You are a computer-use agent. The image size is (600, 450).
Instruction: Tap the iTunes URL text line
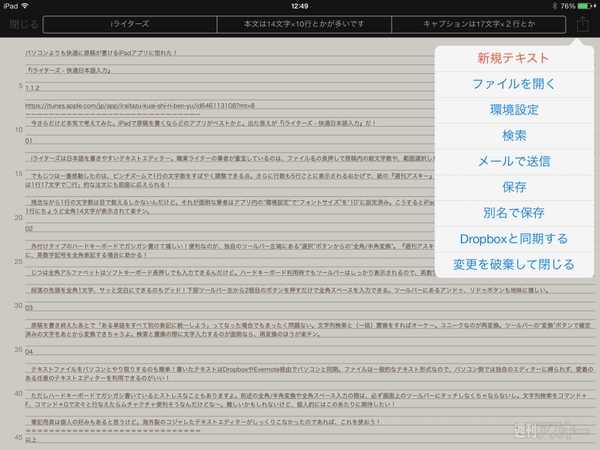coord(140,106)
